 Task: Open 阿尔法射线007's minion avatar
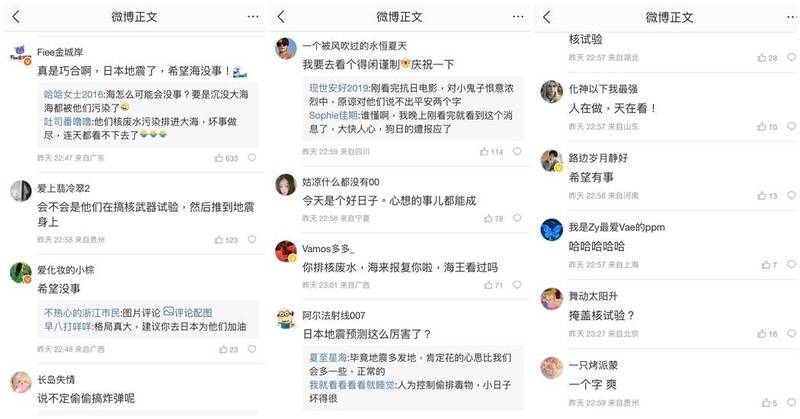[286, 318]
